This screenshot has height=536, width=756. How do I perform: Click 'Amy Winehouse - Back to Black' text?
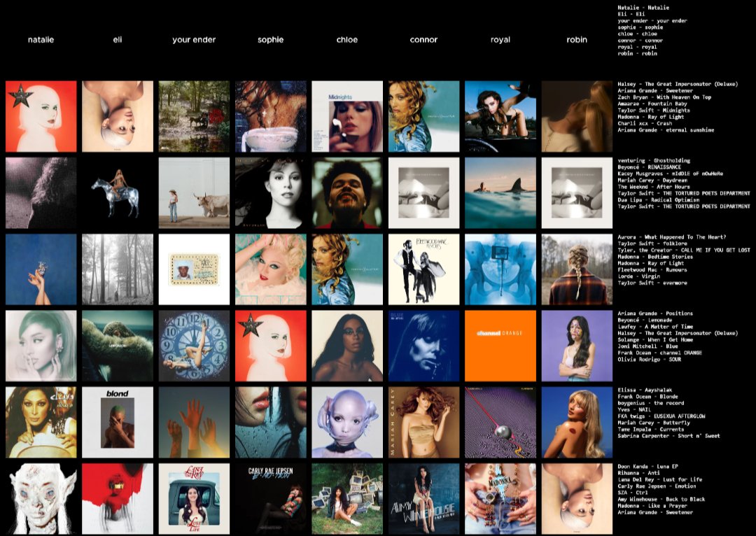(x=661, y=500)
